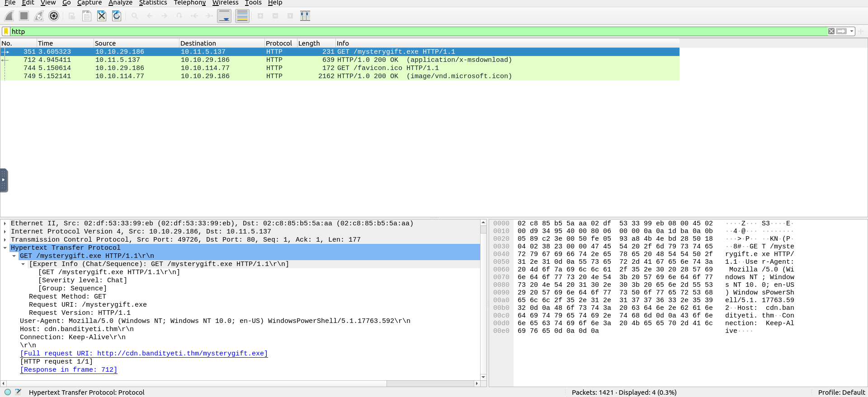Click the stop capture square icon

coord(24,16)
